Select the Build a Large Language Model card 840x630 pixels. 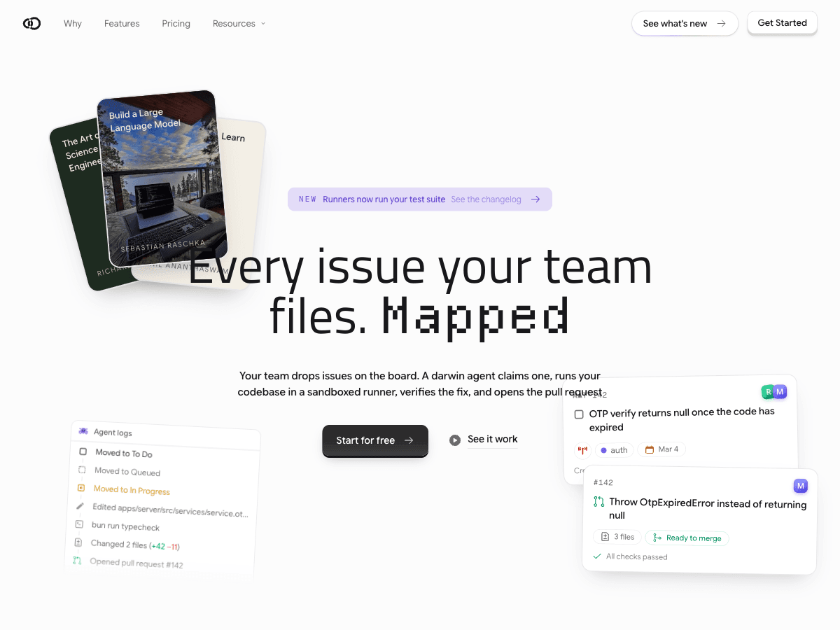(x=162, y=178)
